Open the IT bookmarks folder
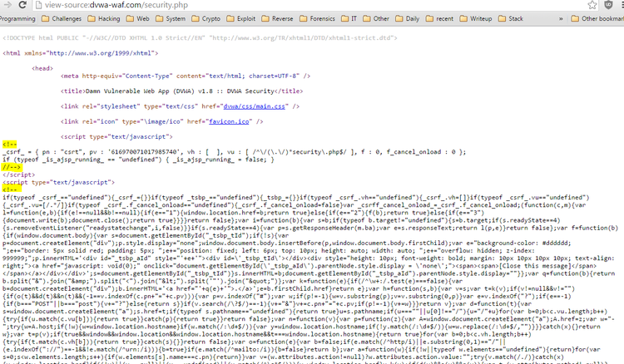Viewport: 624px width, 364px height. pyautogui.click(x=349, y=18)
